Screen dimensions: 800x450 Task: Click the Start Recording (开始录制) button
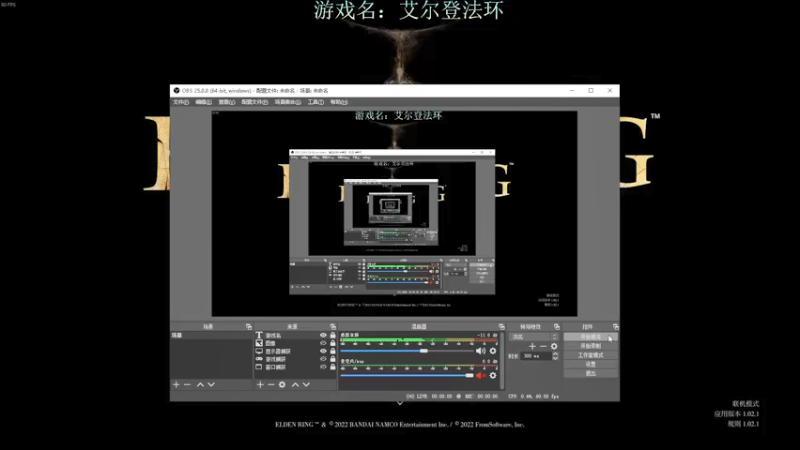point(590,346)
